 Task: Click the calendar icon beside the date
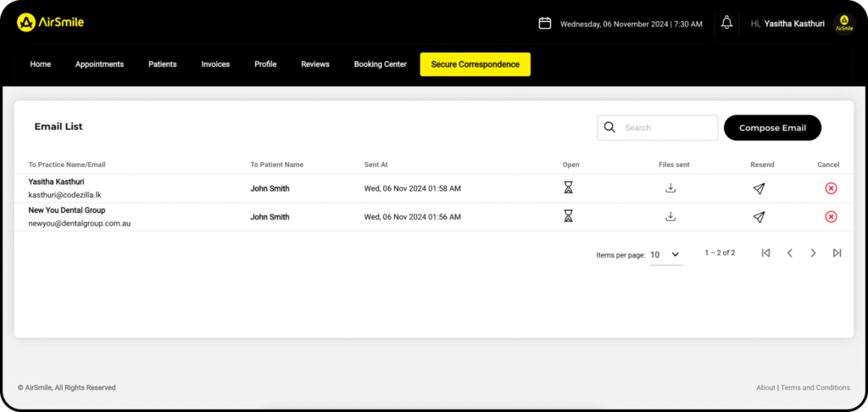pos(545,23)
